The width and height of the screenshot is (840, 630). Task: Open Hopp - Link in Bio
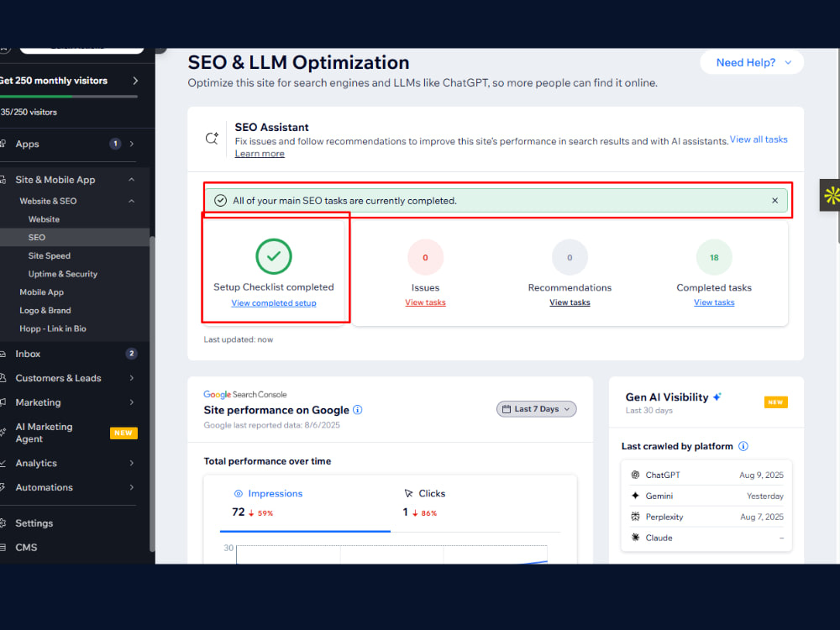(52, 328)
